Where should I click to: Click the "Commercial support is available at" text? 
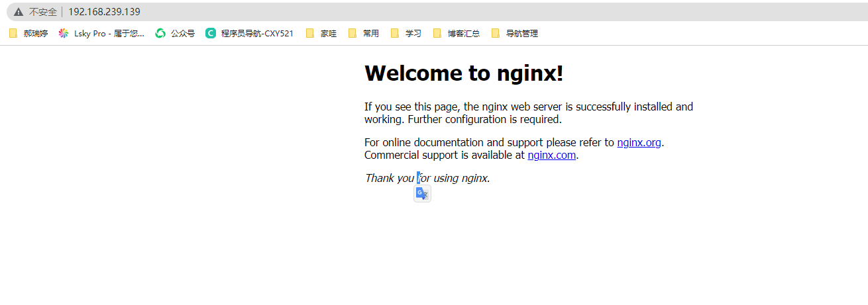(445, 155)
